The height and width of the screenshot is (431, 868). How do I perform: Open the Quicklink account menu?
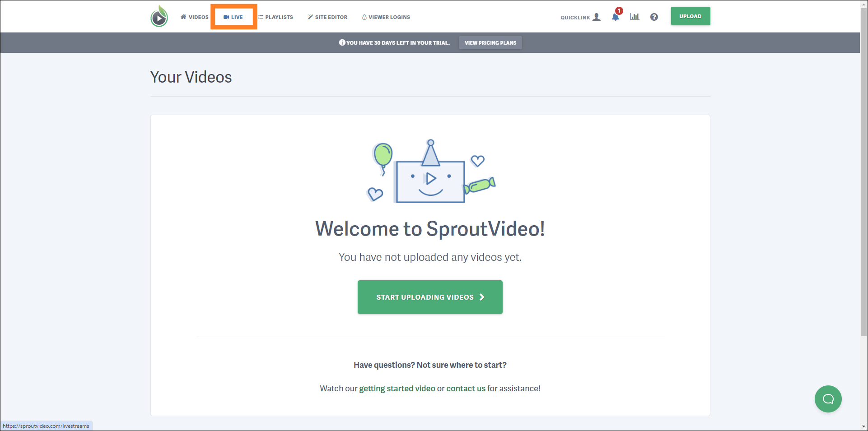coord(580,17)
